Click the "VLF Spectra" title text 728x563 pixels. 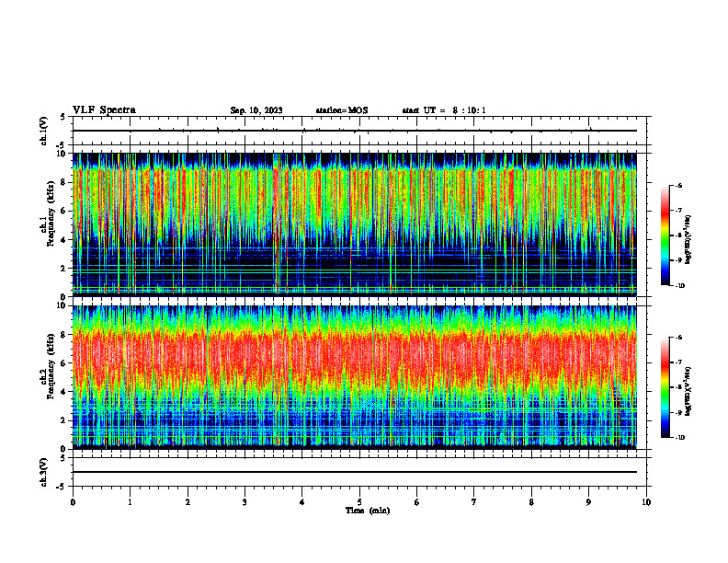(x=104, y=110)
